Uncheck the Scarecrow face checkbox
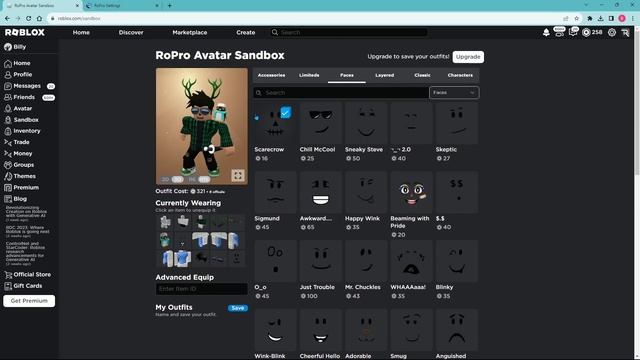Viewport: 640px width, 360px height. coord(286,112)
